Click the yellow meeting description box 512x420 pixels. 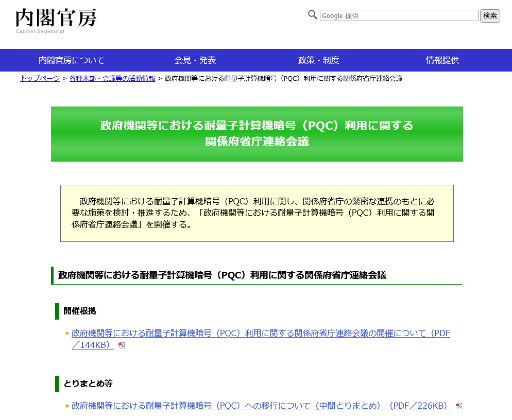pos(257,213)
